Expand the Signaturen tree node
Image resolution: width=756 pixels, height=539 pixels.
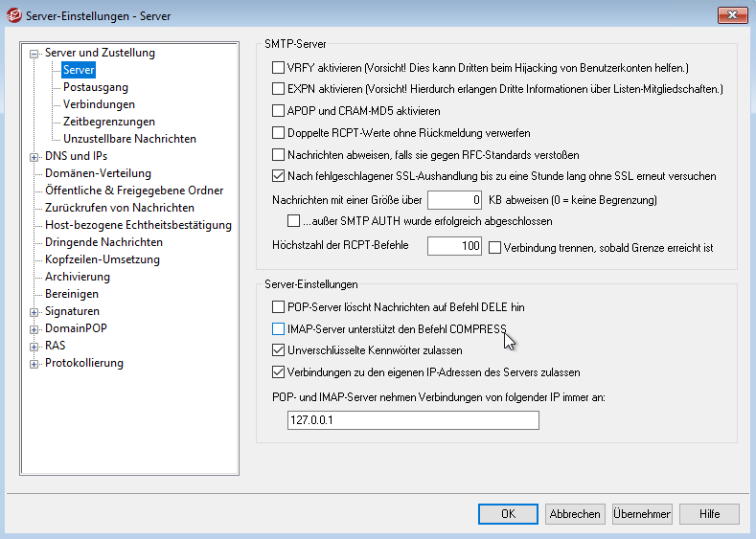[x=35, y=312]
